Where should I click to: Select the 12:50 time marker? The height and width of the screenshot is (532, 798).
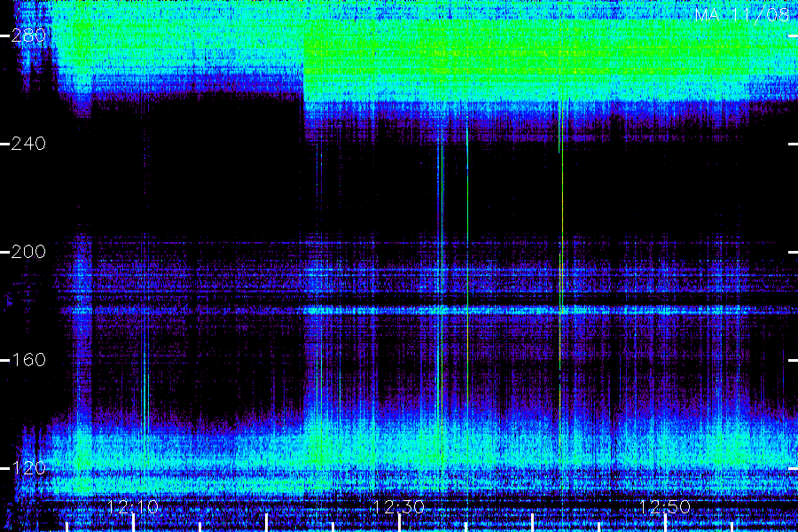coord(665,507)
